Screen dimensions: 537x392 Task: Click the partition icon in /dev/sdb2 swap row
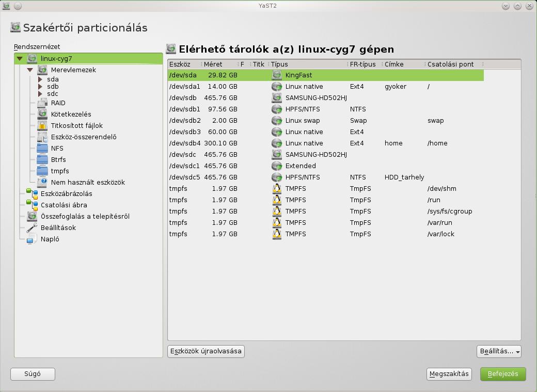pyautogui.click(x=277, y=120)
